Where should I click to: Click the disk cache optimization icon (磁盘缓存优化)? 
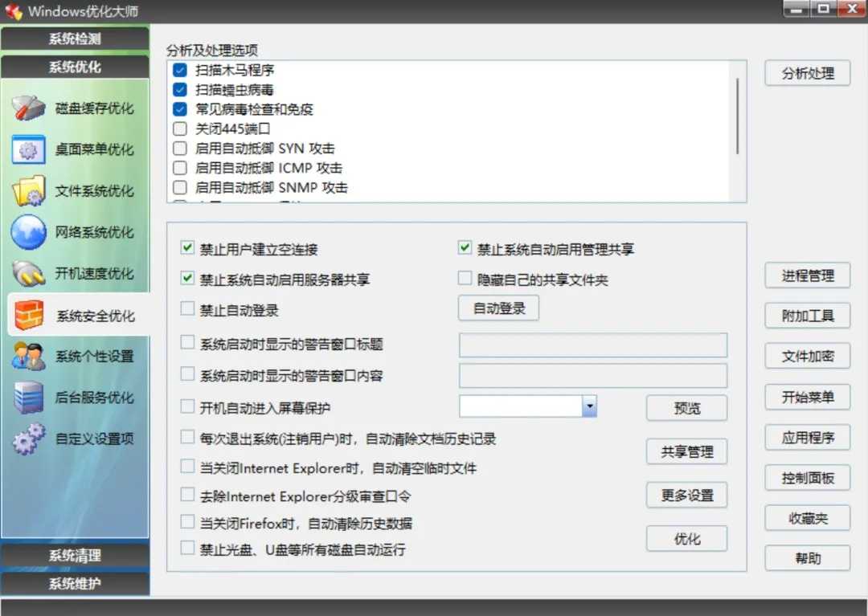[28, 108]
